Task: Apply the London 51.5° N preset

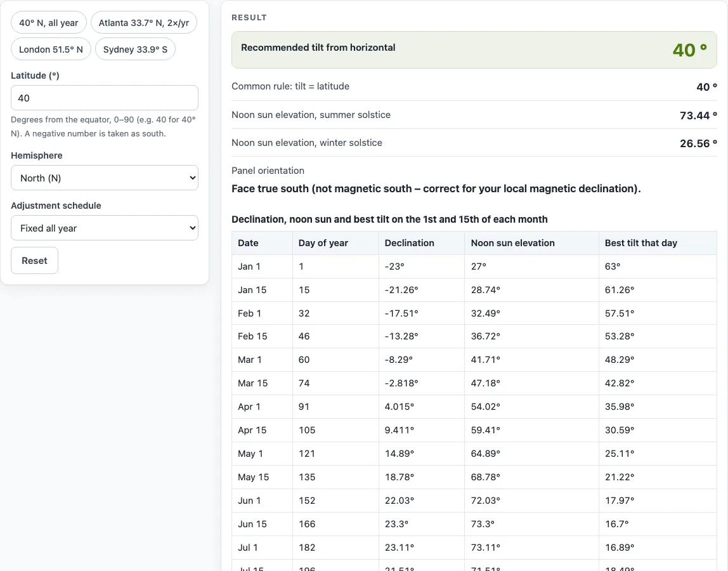Action: [51, 49]
